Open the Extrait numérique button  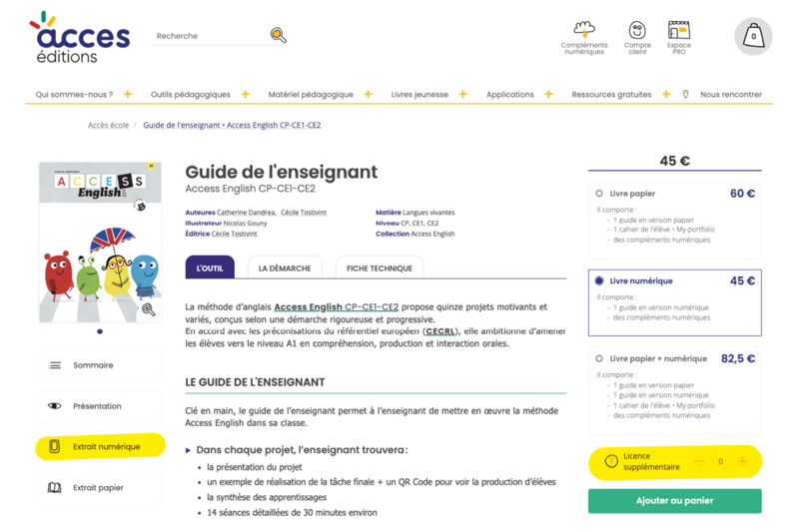tap(100, 446)
